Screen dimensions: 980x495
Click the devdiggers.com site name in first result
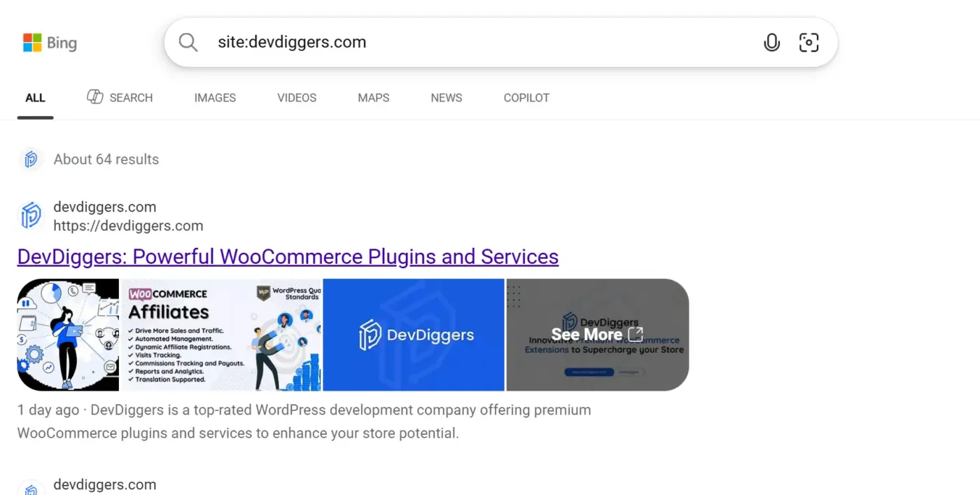(105, 207)
